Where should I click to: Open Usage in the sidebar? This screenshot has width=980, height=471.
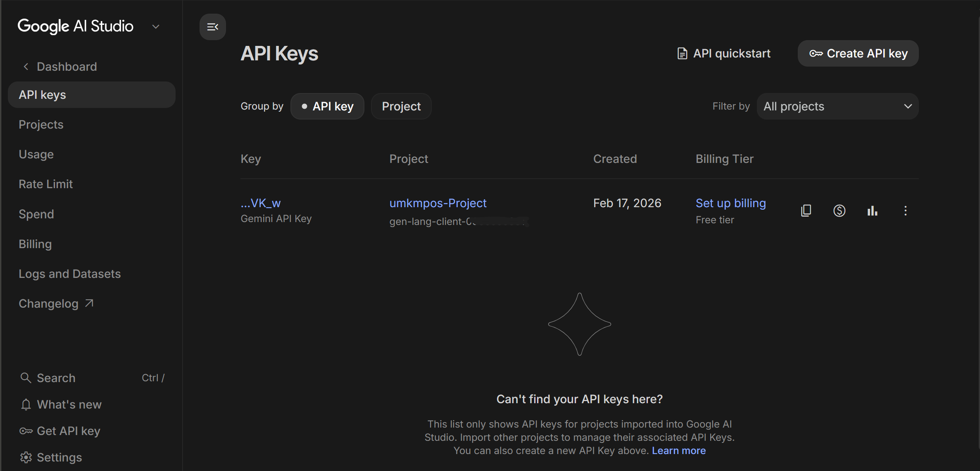pyautogui.click(x=36, y=154)
